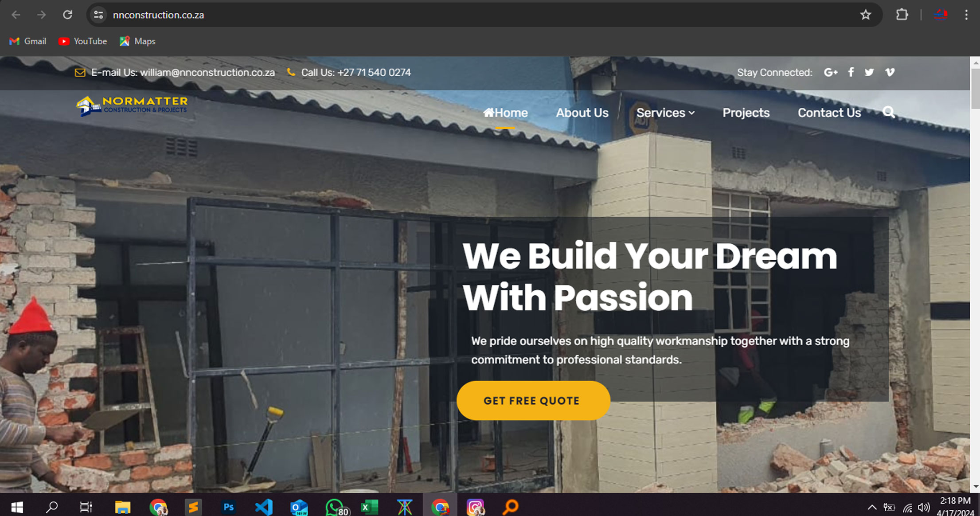
Task: Expand the Services dropdown menu
Action: (665, 113)
